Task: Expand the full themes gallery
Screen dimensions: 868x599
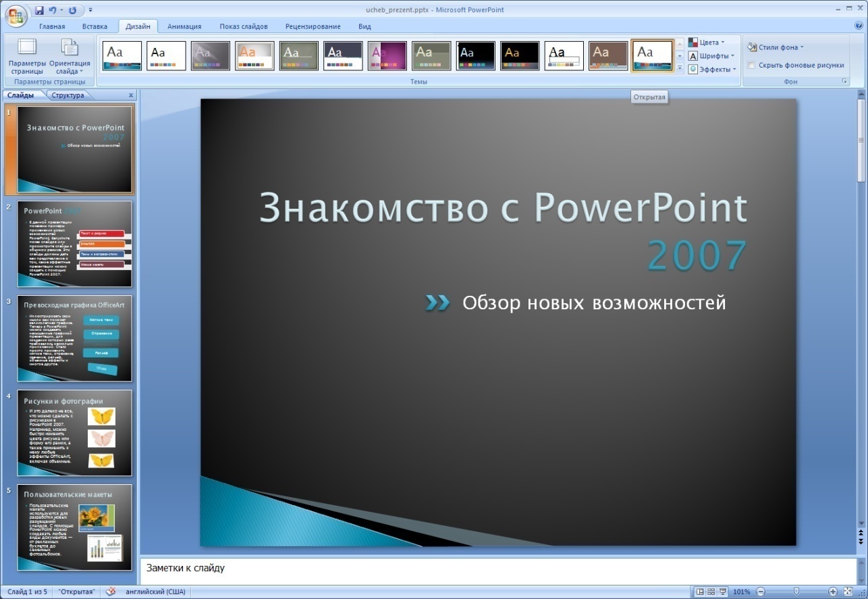Action: [x=680, y=68]
